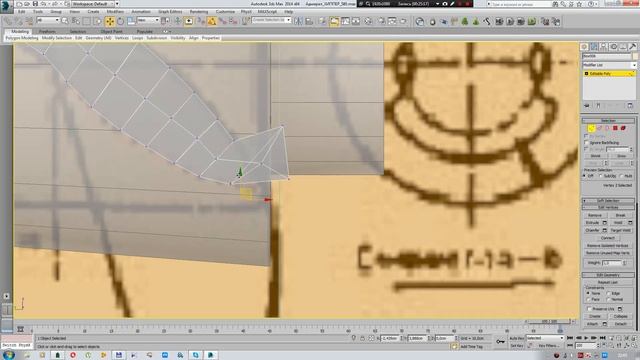The height and width of the screenshot is (360, 640).
Task: Click the Target Weld button
Action: coord(620,230)
